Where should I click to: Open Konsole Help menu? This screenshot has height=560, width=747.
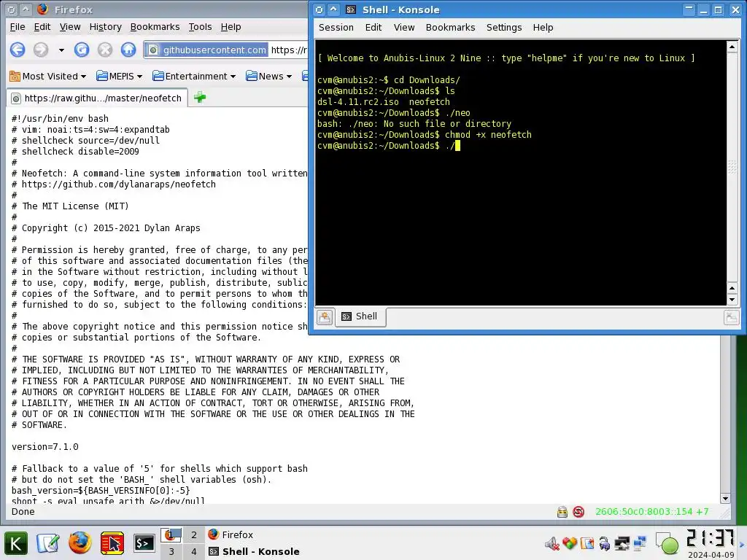pyautogui.click(x=543, y=28)
